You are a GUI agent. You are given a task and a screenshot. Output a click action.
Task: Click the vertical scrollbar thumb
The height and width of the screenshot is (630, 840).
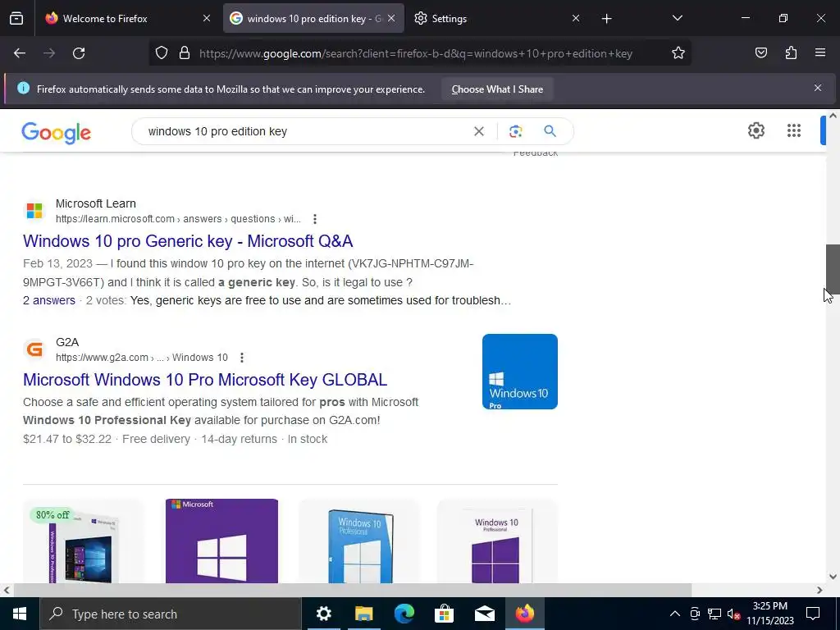(833, 269)
